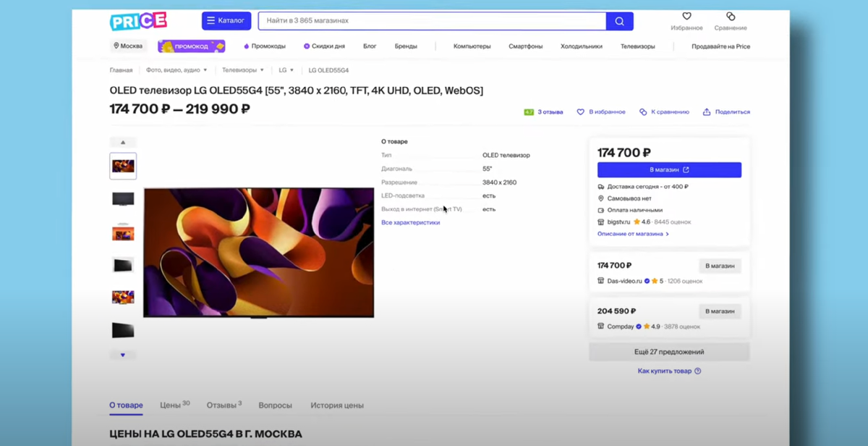This screenshot has height=446, width=868.
Task: Click В магазин for Compday
Action: click(x=720, y=311)
